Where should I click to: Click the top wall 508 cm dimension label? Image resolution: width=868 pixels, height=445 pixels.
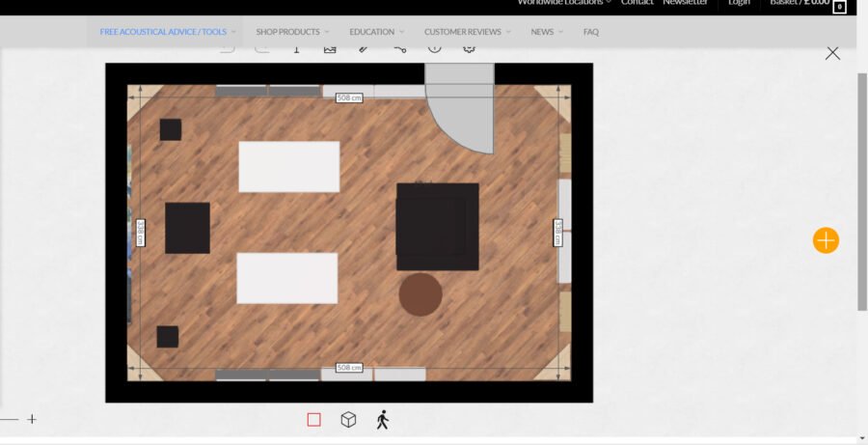click(x=349, y=97)
